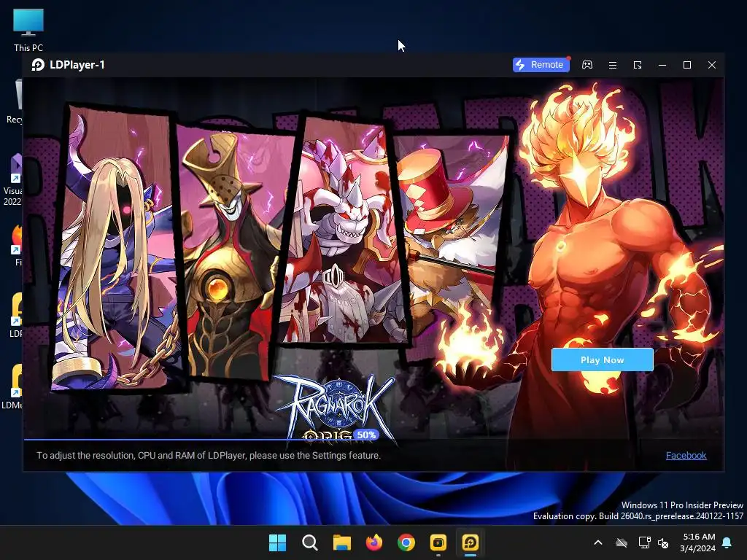Launch Firefox from the taskbar
Viewport: 747px width, 560px height.
374,542
